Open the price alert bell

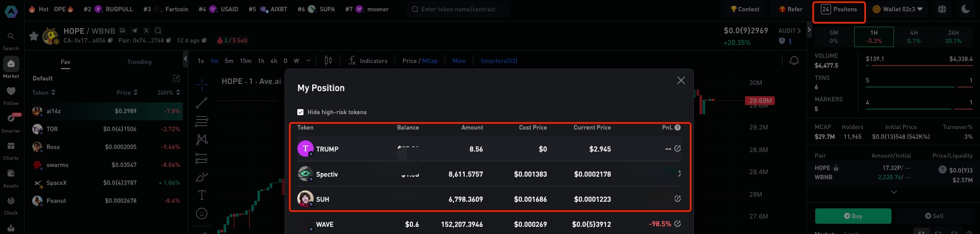click(x=794, y=61)
